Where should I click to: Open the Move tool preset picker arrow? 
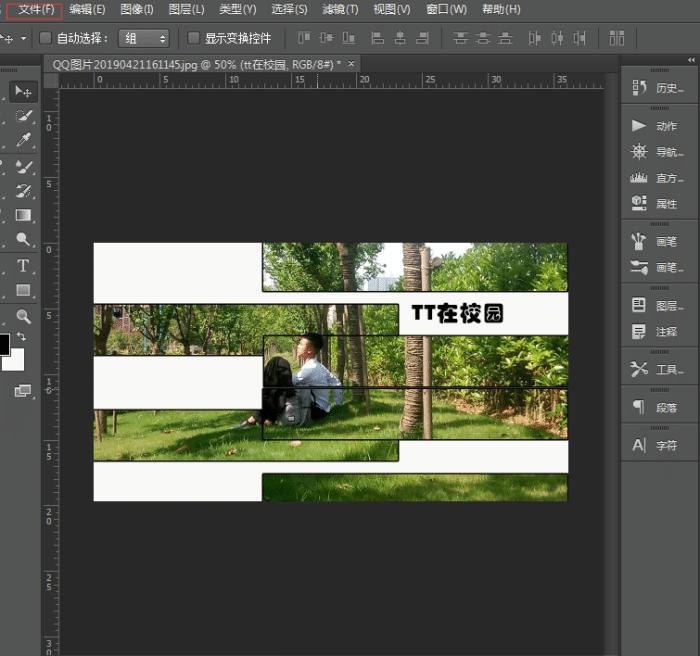click(23, 38)
